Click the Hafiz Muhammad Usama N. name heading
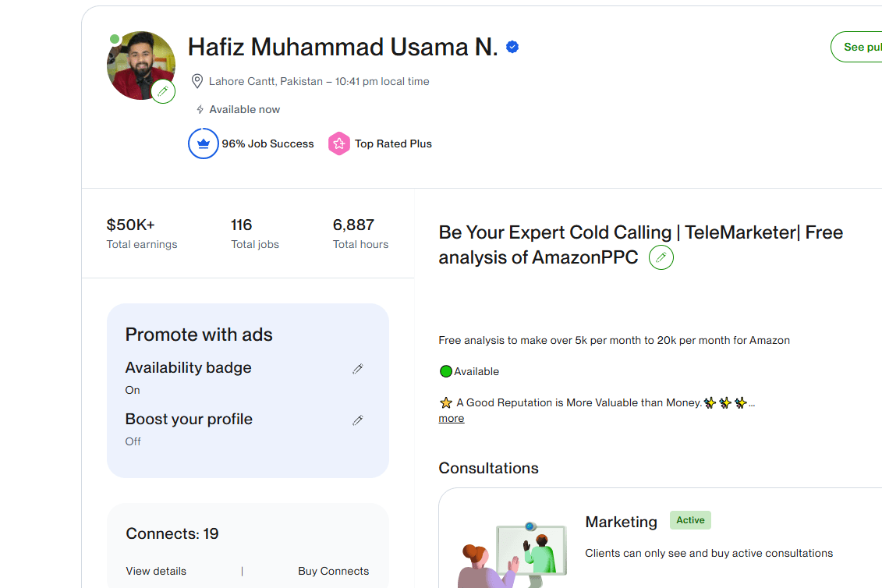The height and width of the screenshot is (588, 882). 342,48
